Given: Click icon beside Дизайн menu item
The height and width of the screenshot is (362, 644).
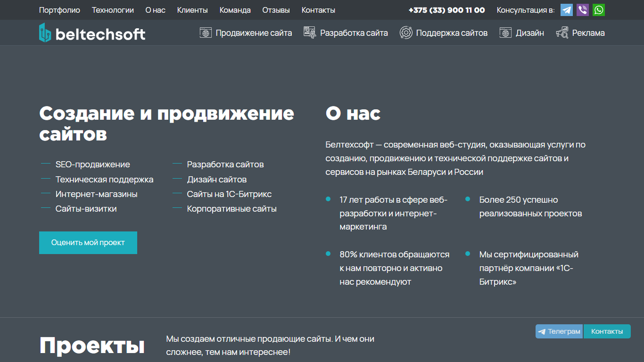Looking at the screenshot, I should pyautogui.click(x=505, y=33).
